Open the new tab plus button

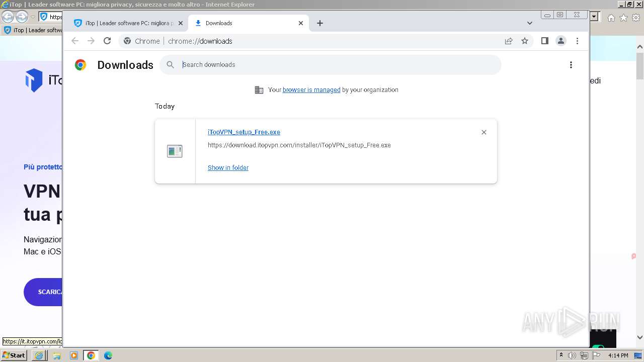(320, 23)
